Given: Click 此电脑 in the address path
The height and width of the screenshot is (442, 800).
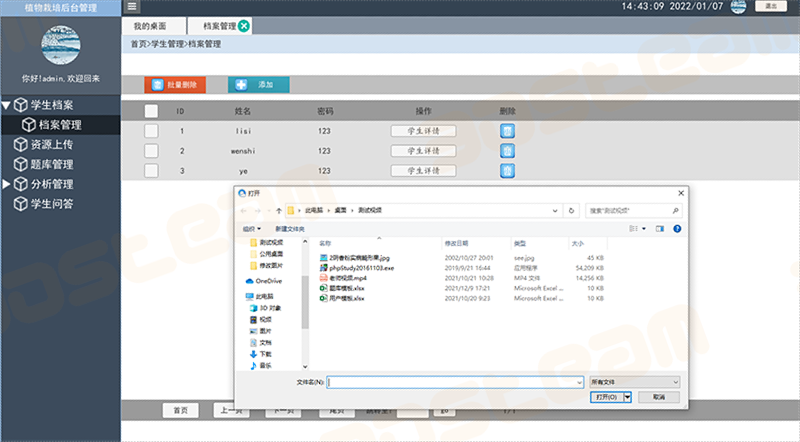Looking at the screenshot, I should click(x=314, y=210).
